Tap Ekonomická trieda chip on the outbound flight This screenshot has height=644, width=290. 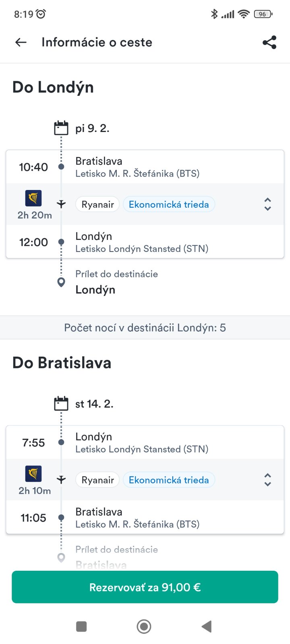(x=169, y=204)
